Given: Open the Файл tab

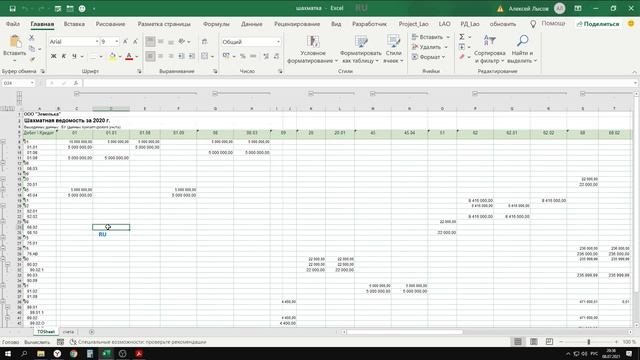Looking at the screenshot, I should (13, 24).
